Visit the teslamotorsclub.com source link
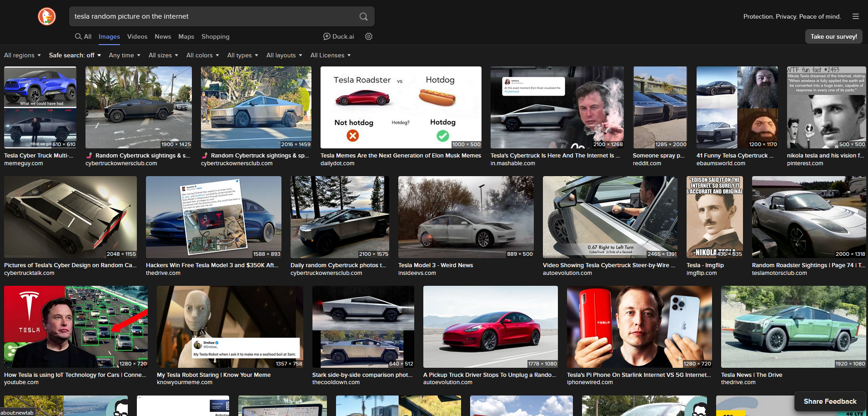The image size is (868, 416). pos(779,273)
